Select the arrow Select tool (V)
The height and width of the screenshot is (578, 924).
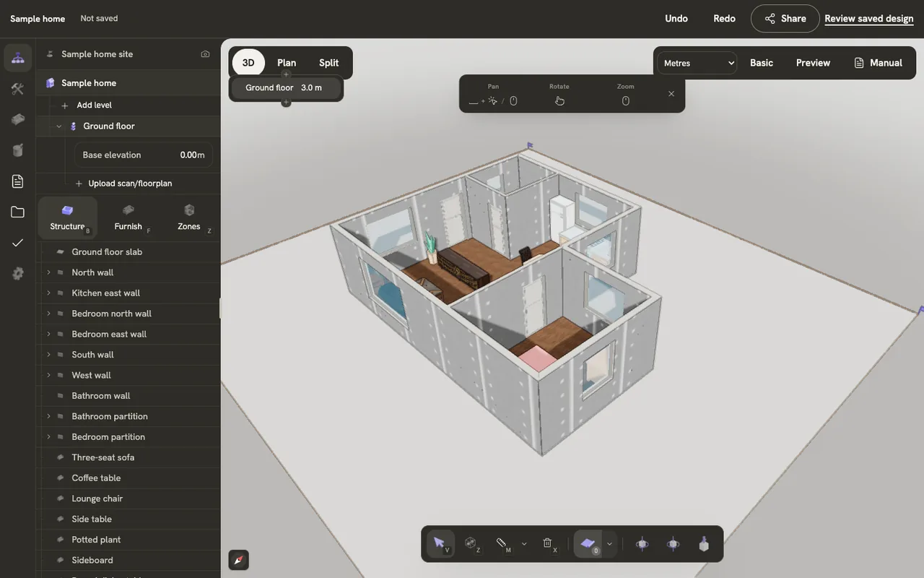tap(440, 544)
